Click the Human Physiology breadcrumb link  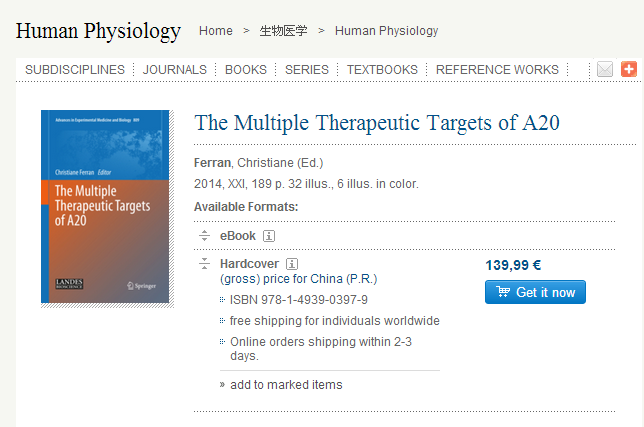(386, 31)
